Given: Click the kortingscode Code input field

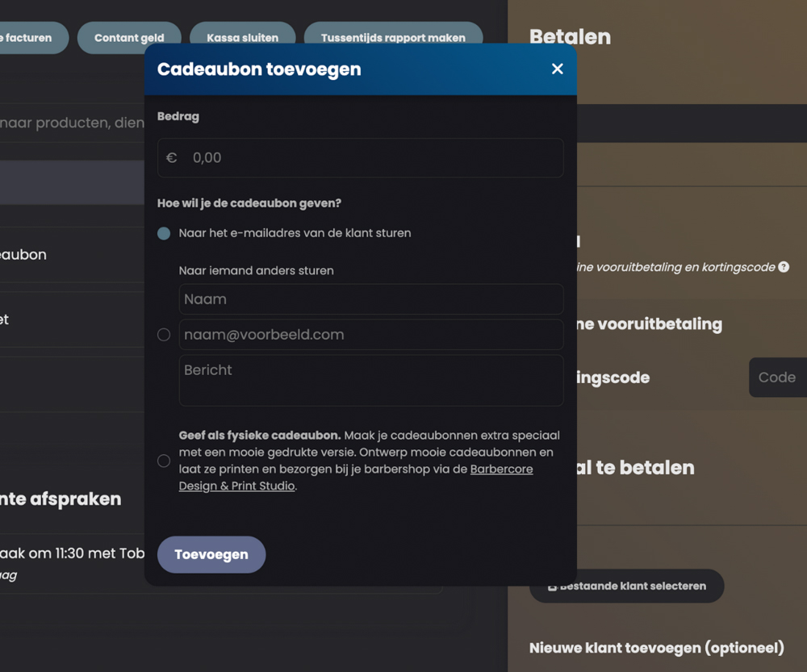Looking at the screenshot, I should pos(777,378).
